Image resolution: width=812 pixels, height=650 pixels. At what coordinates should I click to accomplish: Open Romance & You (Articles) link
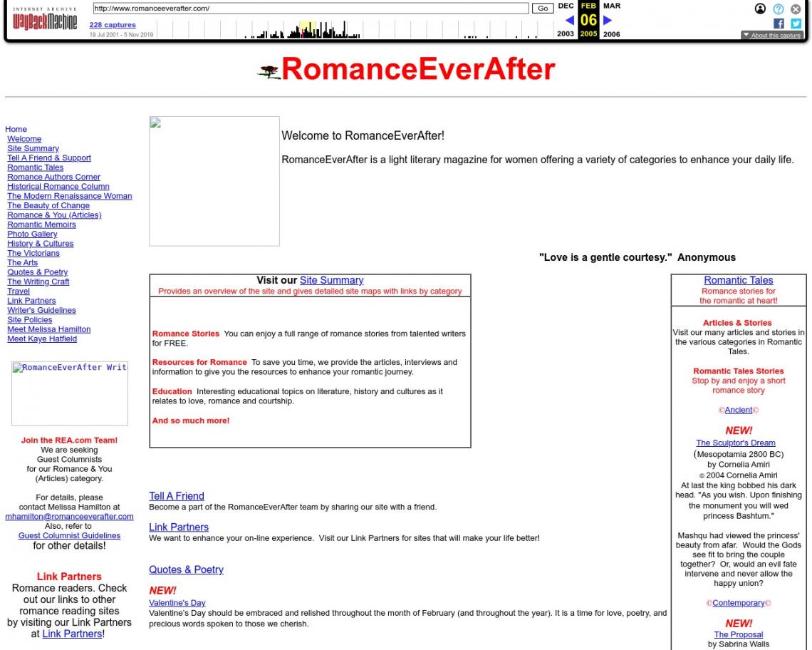point(54,215)
